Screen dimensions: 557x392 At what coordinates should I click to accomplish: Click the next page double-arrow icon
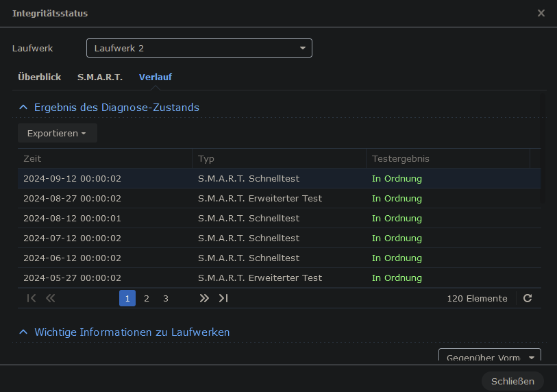click(204, 298)
